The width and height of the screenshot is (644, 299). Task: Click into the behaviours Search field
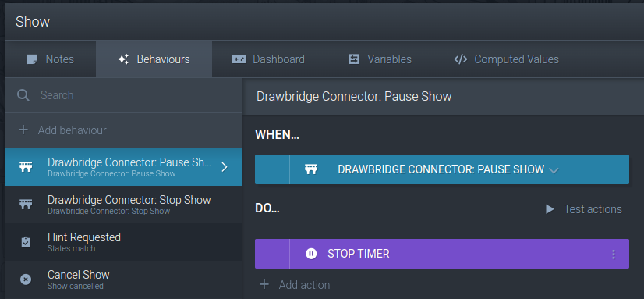tap(123, 95)
